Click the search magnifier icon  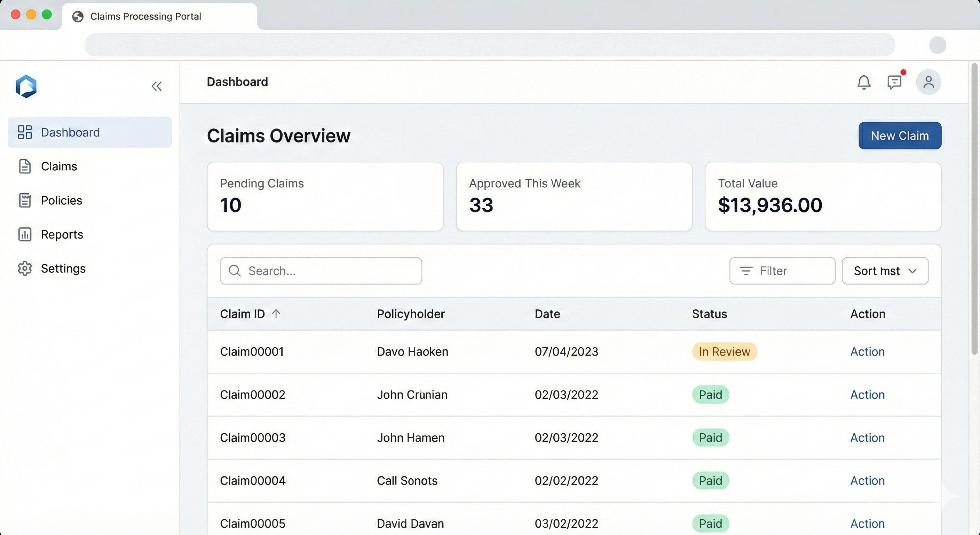point(235,271)
